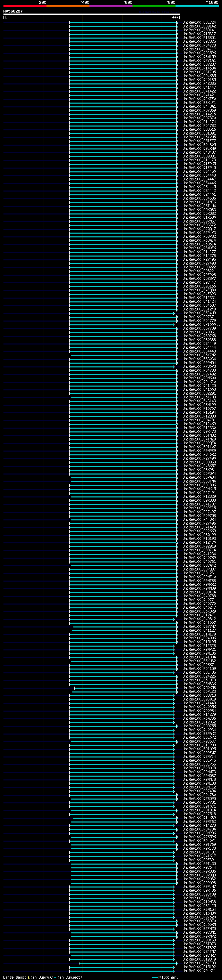View UniRef100_Q41447 alignment label

[x=199, y=88]
